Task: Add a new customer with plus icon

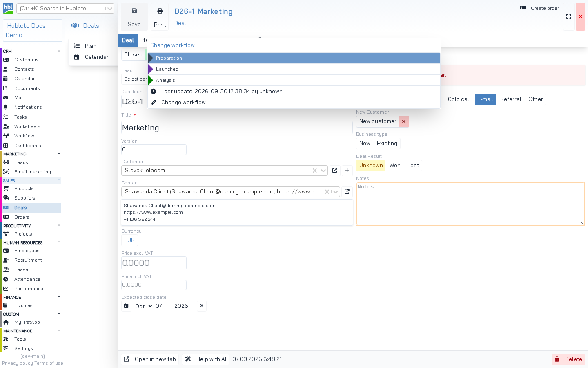Action: point(347,171)
